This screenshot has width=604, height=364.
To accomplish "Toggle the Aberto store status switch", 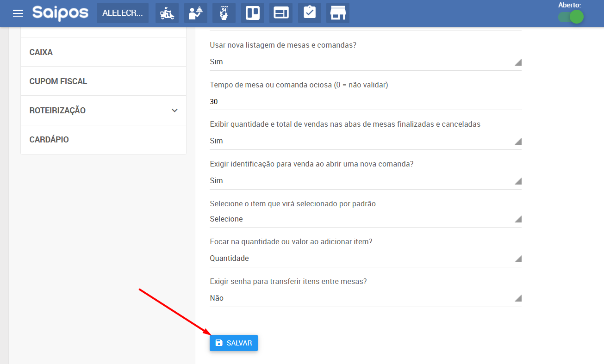I will click(x=570, y=17).
